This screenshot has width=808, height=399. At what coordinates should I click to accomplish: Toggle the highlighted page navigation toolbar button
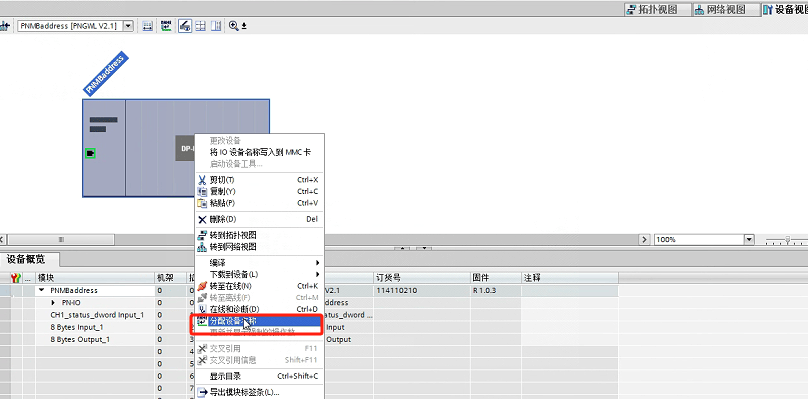(x=185, y=26)
